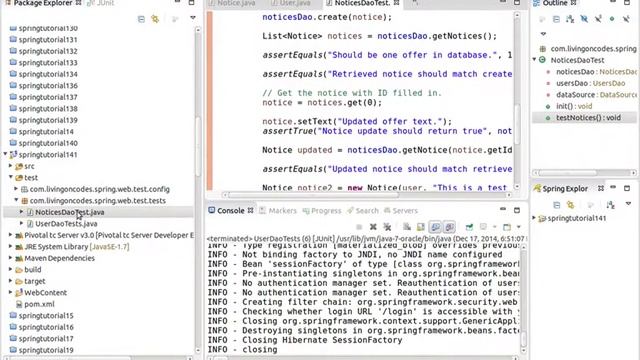Select the build folder
Screen dimensions: 640x360
(x=33, y=269)
